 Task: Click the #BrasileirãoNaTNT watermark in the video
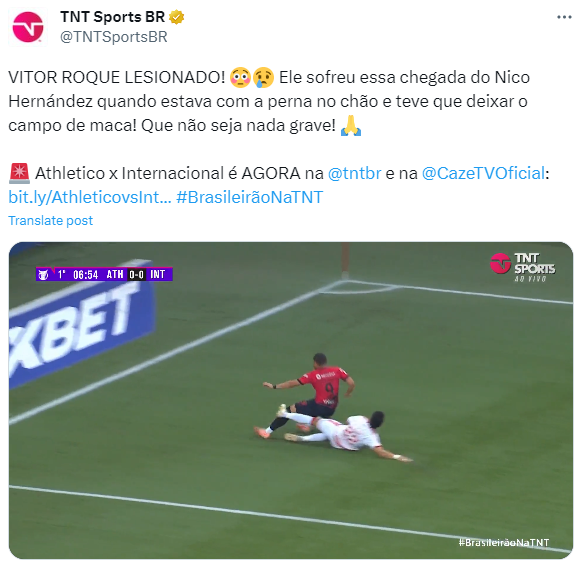point(504,543)
